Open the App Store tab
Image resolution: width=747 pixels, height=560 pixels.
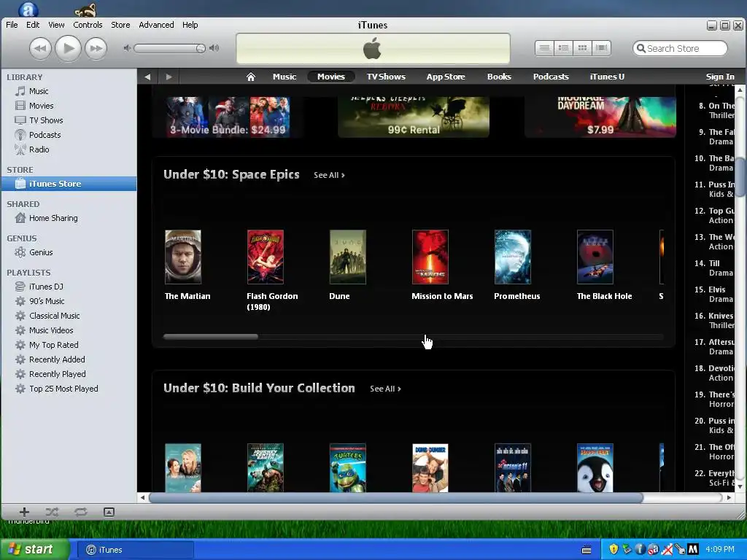pos(446,77)
